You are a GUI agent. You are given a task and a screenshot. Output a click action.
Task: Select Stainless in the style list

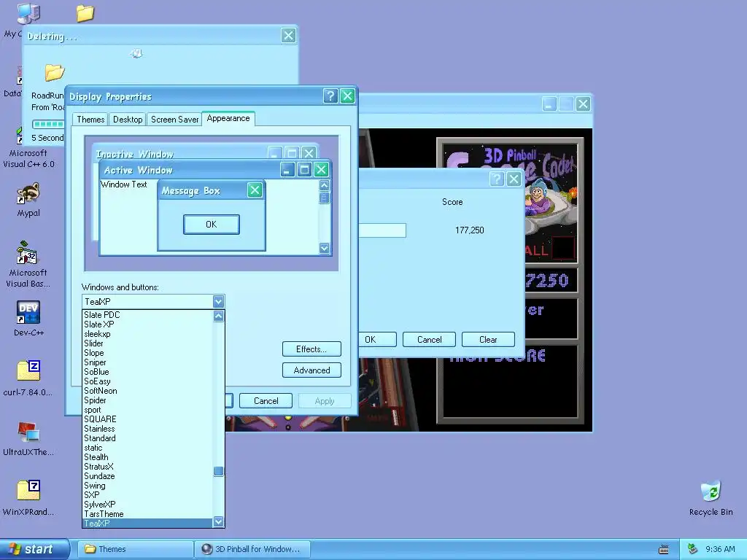coord(147,429)
